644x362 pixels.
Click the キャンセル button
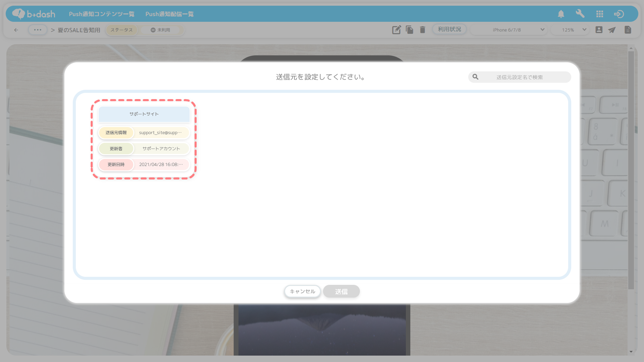coord(302,291)
